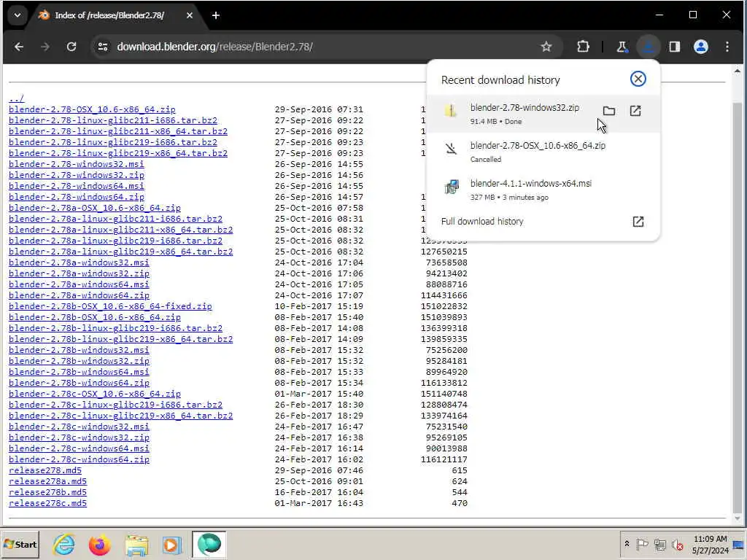Viewport: 747px width, 560px height.
Task: Toggle the side panel icon
Action: coord(675,47)
